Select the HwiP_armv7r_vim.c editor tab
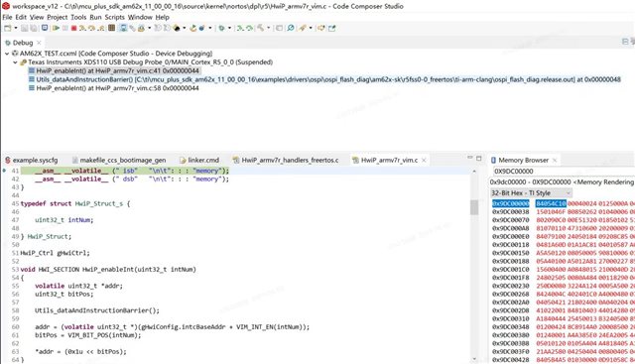The width and height of the screenshot is (635, 364). (x=389, y=160)
